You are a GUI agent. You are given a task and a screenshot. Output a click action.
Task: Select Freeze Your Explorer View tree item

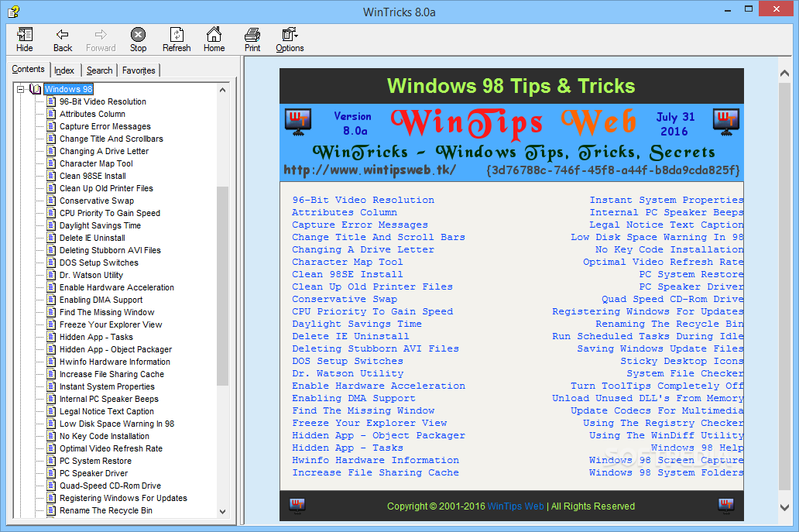pyautogui.click(x=111, y=324)
